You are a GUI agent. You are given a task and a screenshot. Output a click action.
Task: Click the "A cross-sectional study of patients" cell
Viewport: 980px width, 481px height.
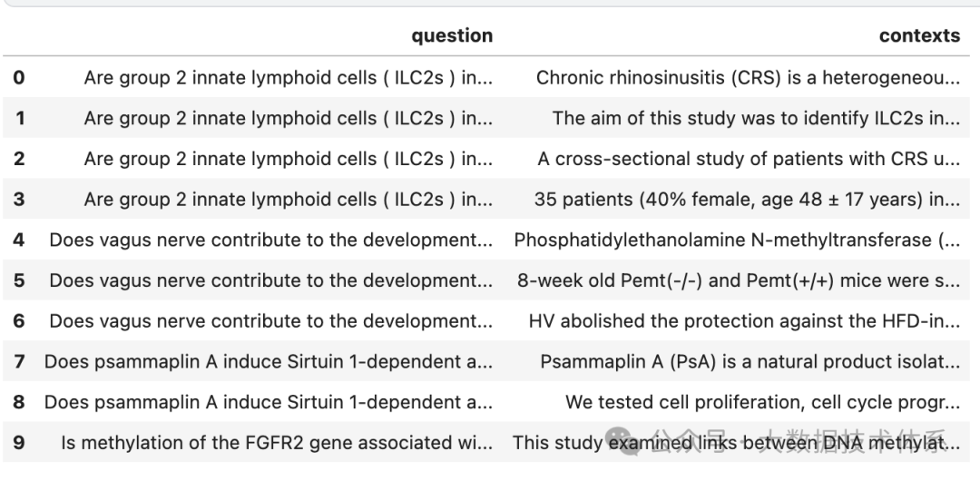(x=749, y=159)
